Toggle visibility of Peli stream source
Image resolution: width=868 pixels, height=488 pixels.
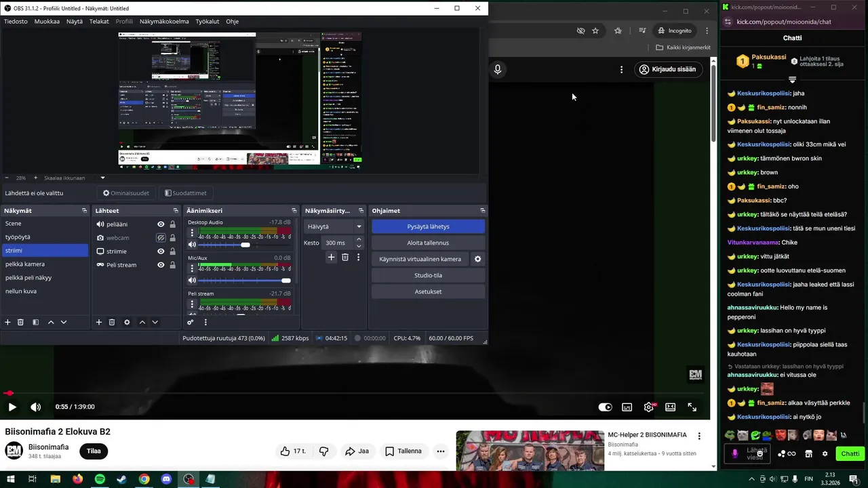[x=161, y=265]
